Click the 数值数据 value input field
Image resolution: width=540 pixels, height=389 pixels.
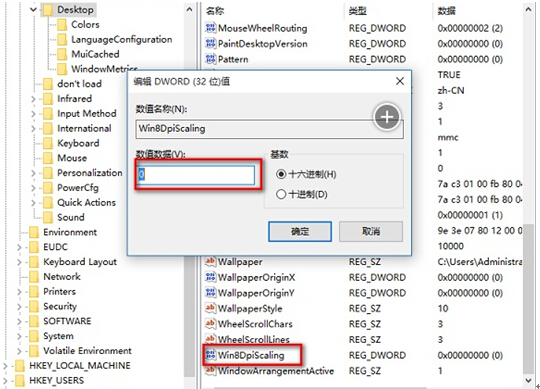pyautogui.click(x=196, y=175)
